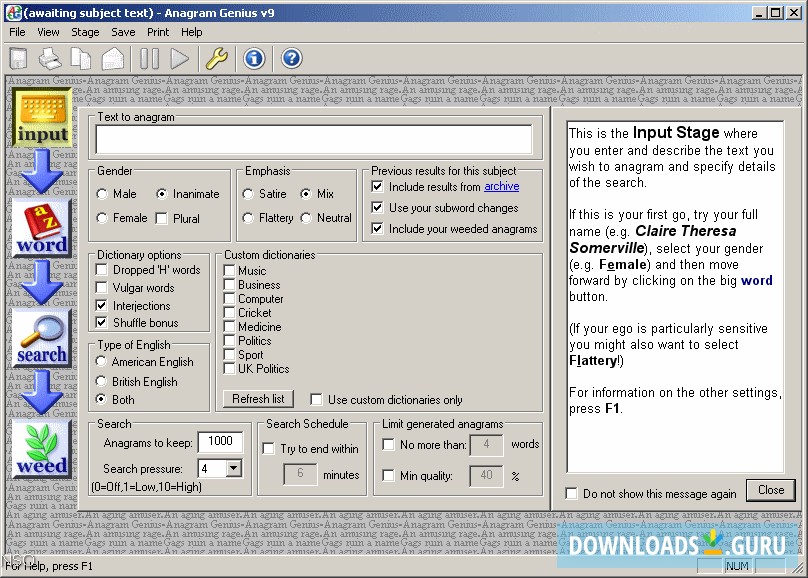This screenshot has width=808, height=578.
Task: Disable Interjections option
Action: pyautogui.click(x=102, y=305)
